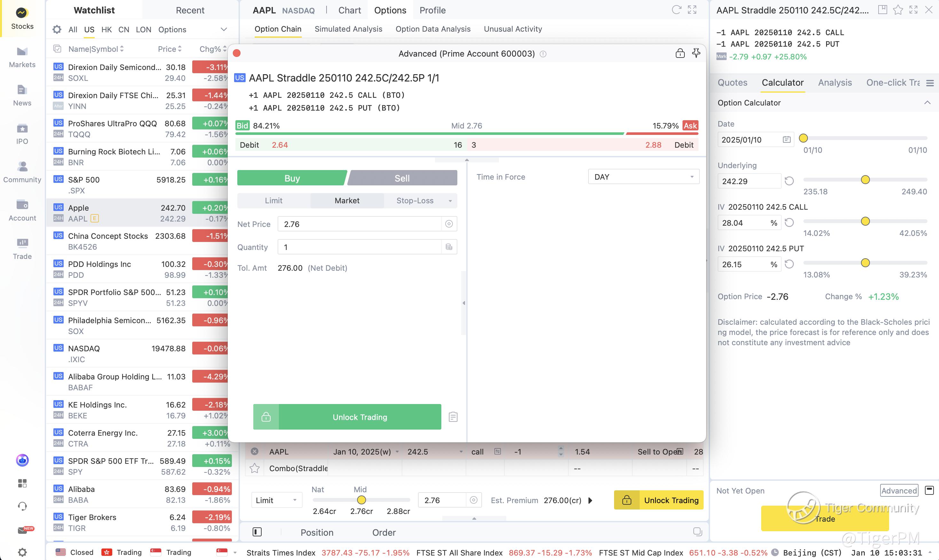Screen dimensions: 939x560
Task: Adjust the IV 242.5 CALL slider handle
Action: pyautogui.click(x=865, y=221)
